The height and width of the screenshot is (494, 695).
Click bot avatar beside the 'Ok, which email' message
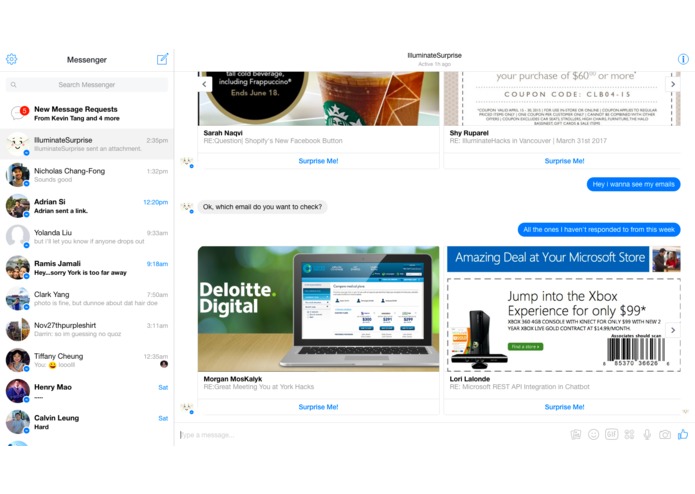click(x=187, y=207)
